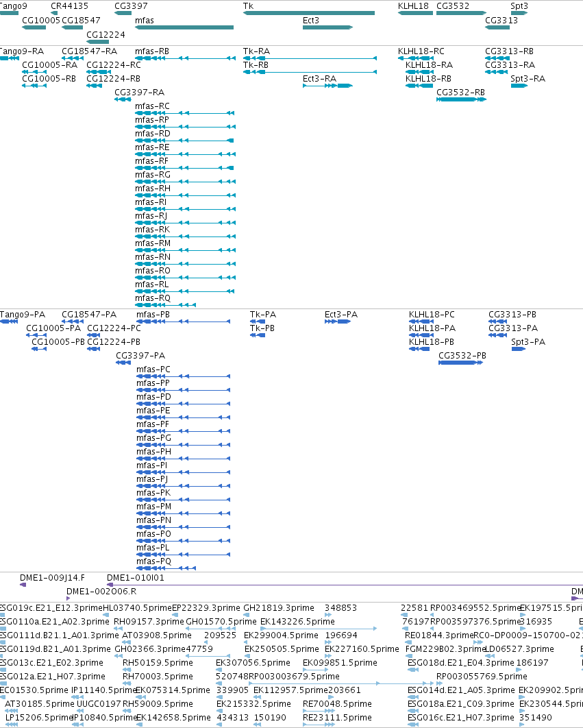
Task: Click the Tk gene span bar
Action: tap(309, 13)
